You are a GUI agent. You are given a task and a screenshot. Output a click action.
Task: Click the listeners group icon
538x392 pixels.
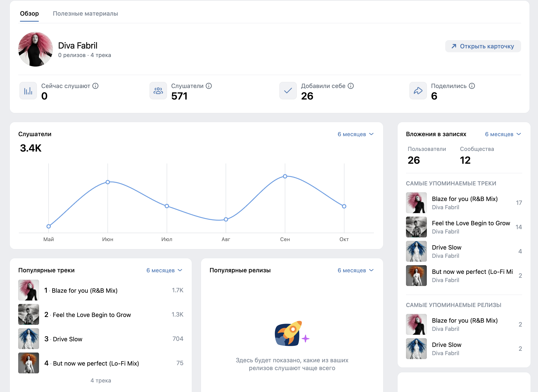(158, 91)
